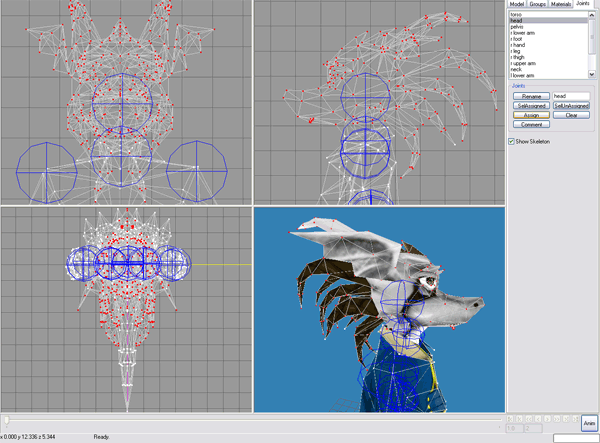Click the SelUnAssigned button
The image size is (600, 443).
click(x=571, y=106)
